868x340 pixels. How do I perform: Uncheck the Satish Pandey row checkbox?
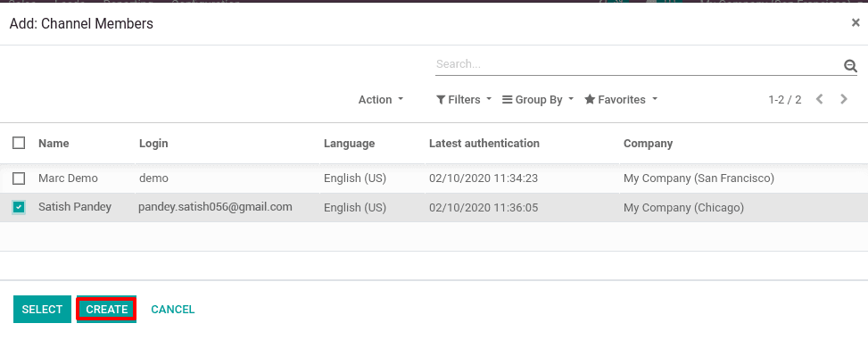[19, 207]
